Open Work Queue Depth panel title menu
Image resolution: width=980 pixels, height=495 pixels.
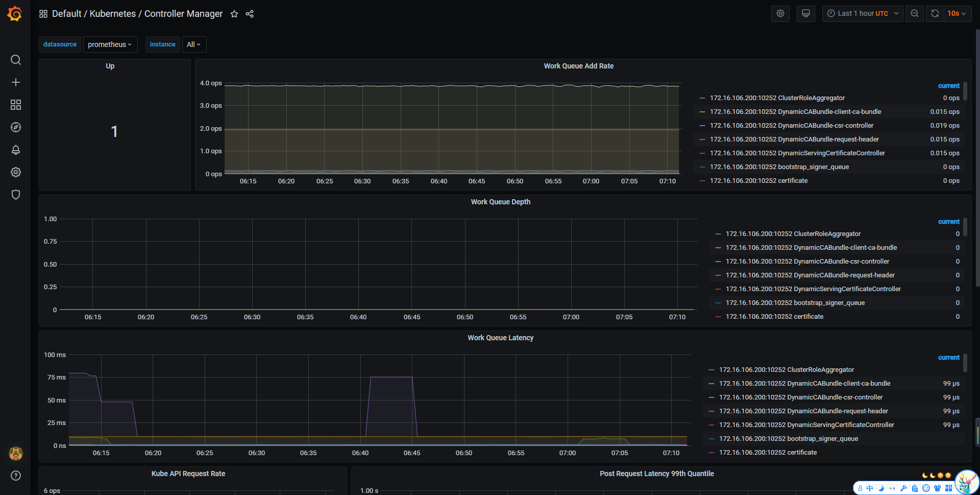pos(501,202)
